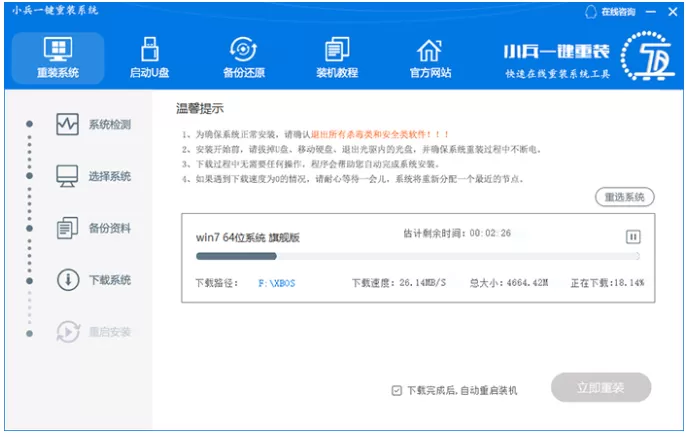Click the 重选系统 button
Screen dimensions: 686x437
tap(624, 197)
